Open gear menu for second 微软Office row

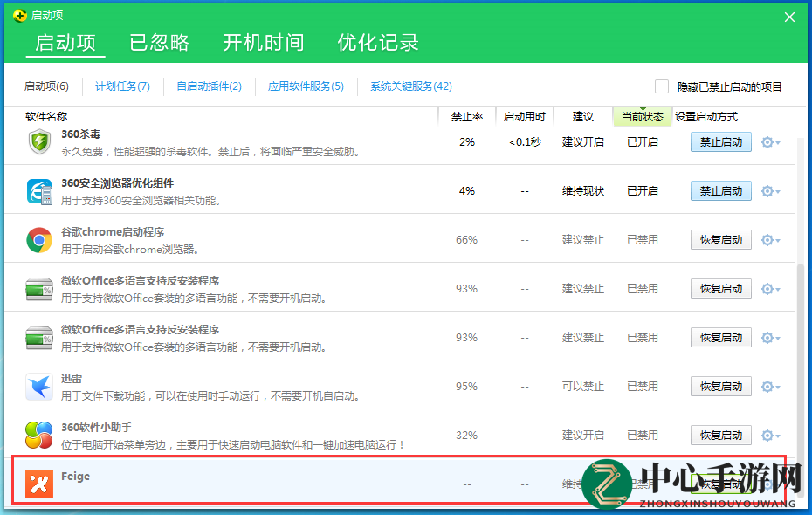coord(770,338)
